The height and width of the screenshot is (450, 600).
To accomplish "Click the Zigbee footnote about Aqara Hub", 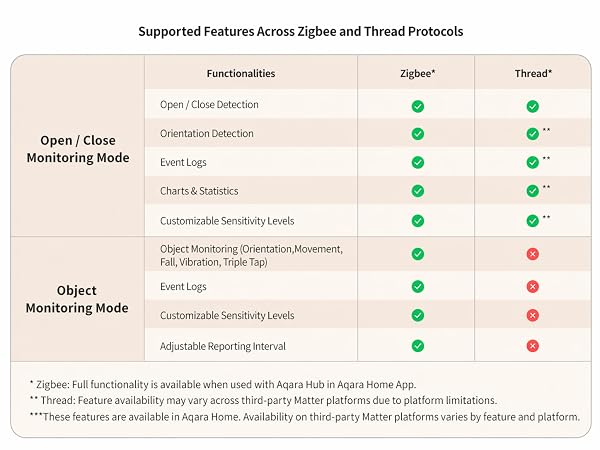I will pyautogui.click(x=223, y=384).
